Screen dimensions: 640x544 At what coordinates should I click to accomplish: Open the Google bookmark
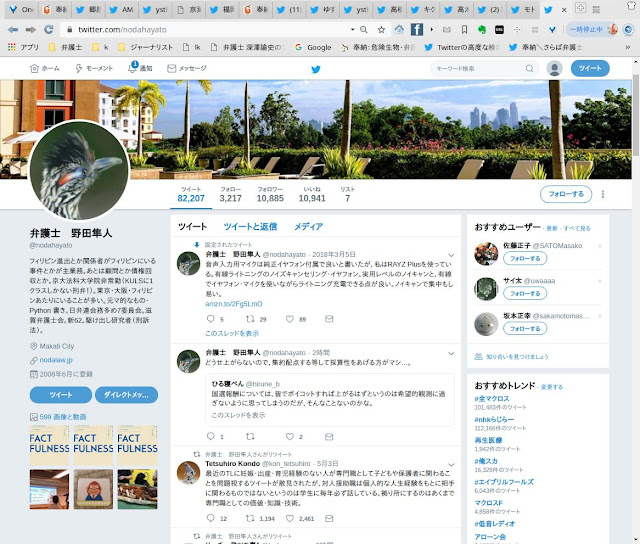313,47
